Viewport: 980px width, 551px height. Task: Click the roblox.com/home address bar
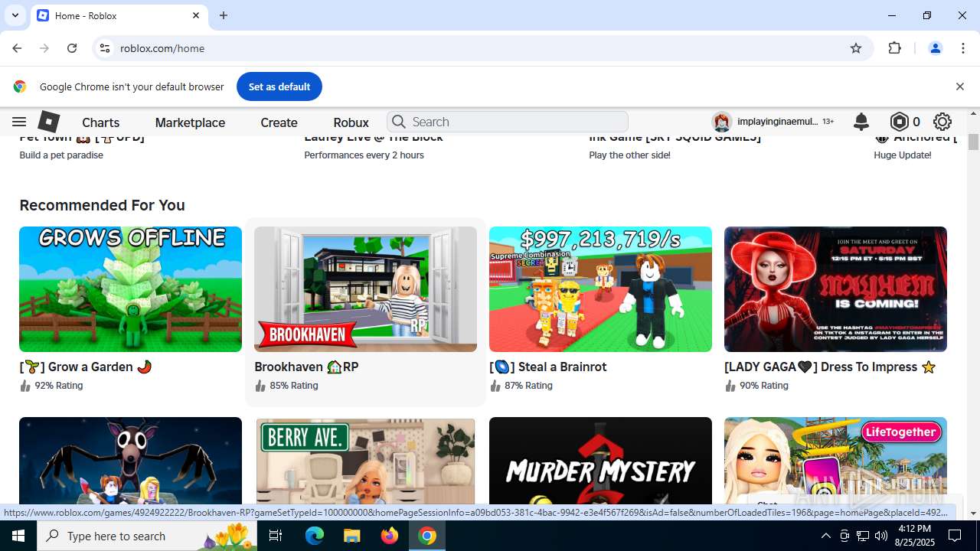coord(482,48)
